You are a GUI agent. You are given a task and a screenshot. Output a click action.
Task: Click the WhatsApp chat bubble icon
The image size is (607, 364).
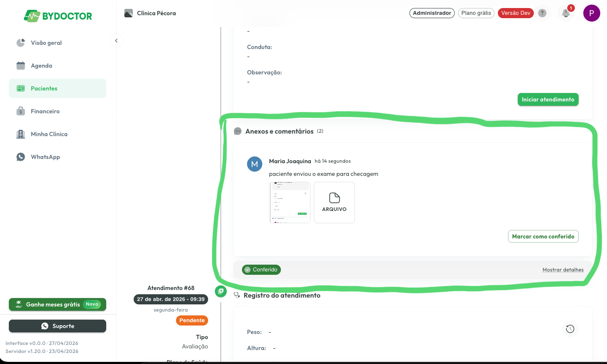point(21,157)
